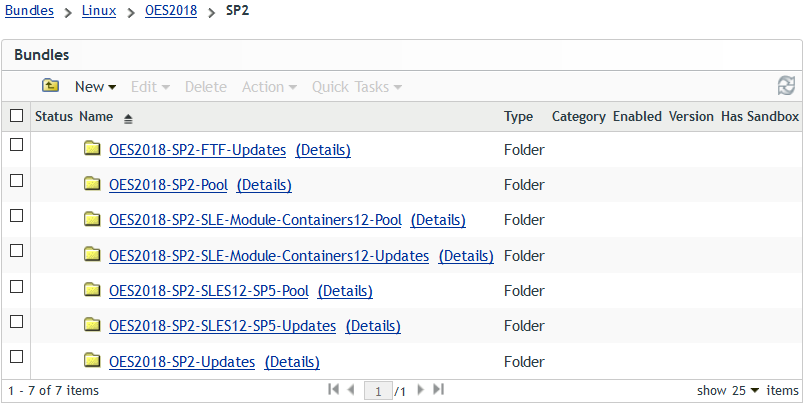The width and height of the screenshot is (808, 408).
Task: Go to first page arrow icon
Action: click(333, 390)
